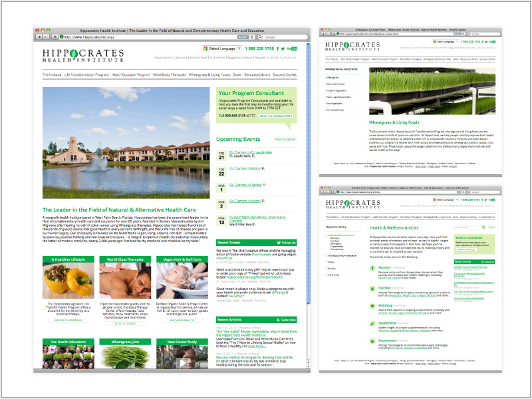Click the Reader button in the homepage address bar

pyautogui.click(x=243, y=37)
